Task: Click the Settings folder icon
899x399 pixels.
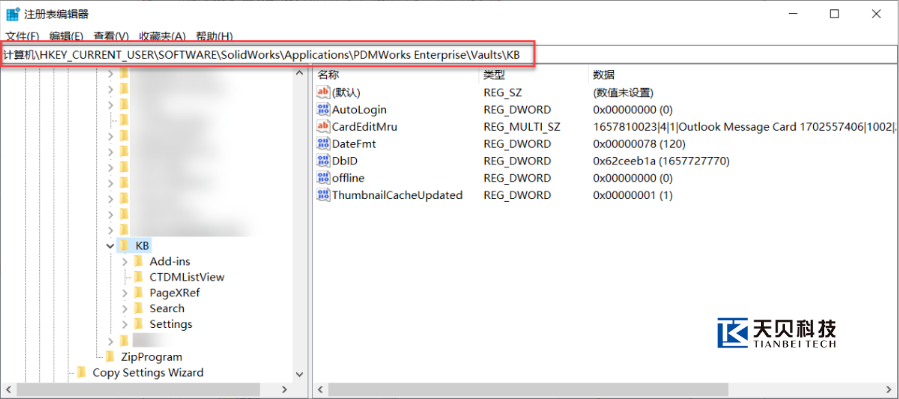Action: [138, 324]
